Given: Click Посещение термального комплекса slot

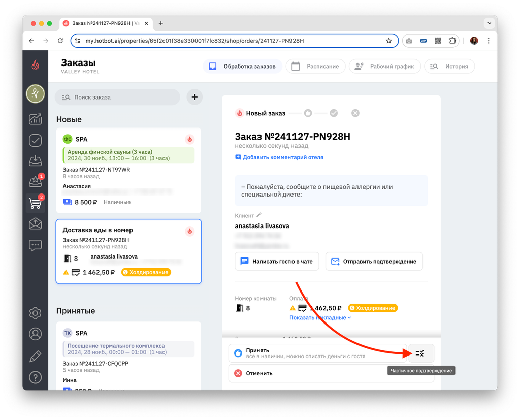Looking at the screenshot, I should tap(128, 349).
